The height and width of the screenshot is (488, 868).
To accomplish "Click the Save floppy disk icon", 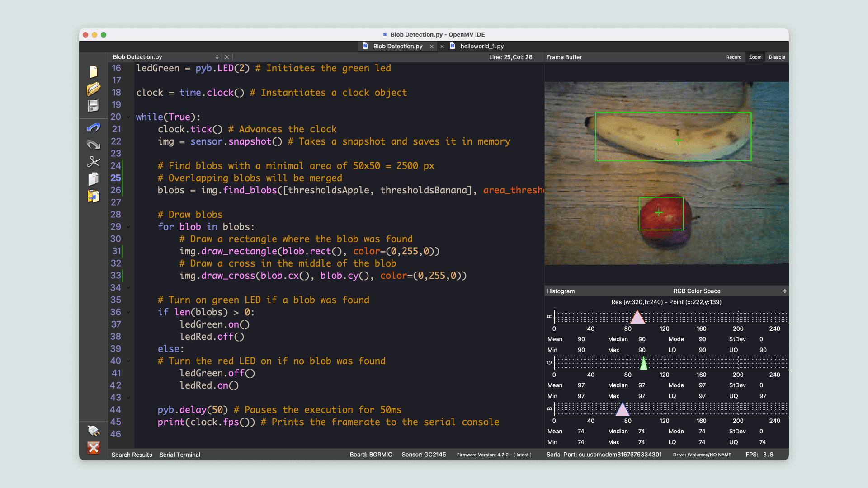I will [94, 106].
